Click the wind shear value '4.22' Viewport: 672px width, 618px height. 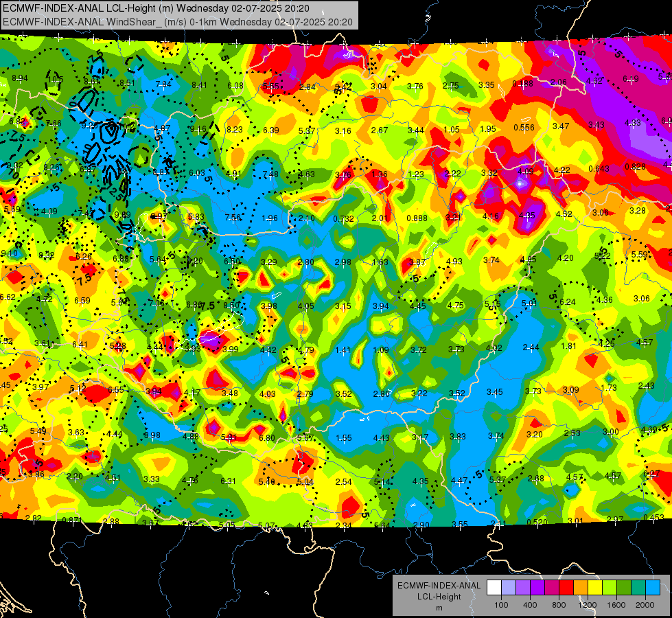pos(562,170)
